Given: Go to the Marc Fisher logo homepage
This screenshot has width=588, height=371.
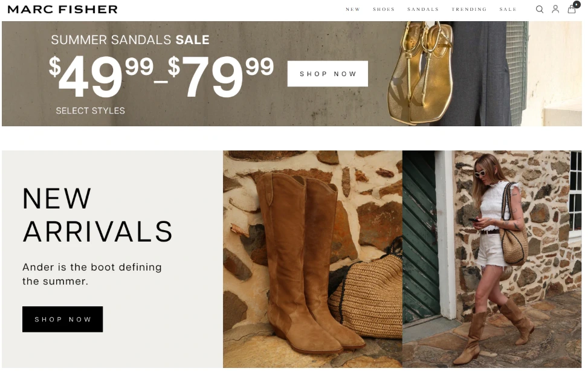Looking at the screenshot, I should pos(63,10).
